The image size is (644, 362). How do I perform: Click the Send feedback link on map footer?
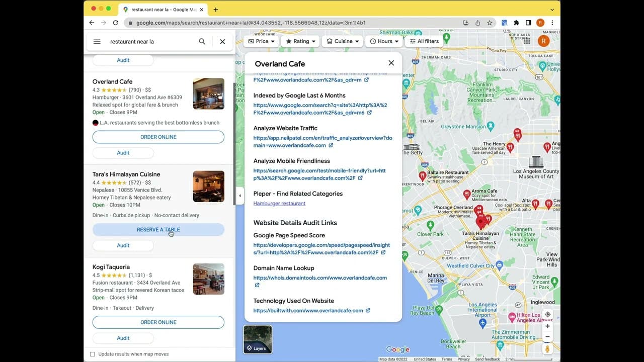(x=487, y=359)
